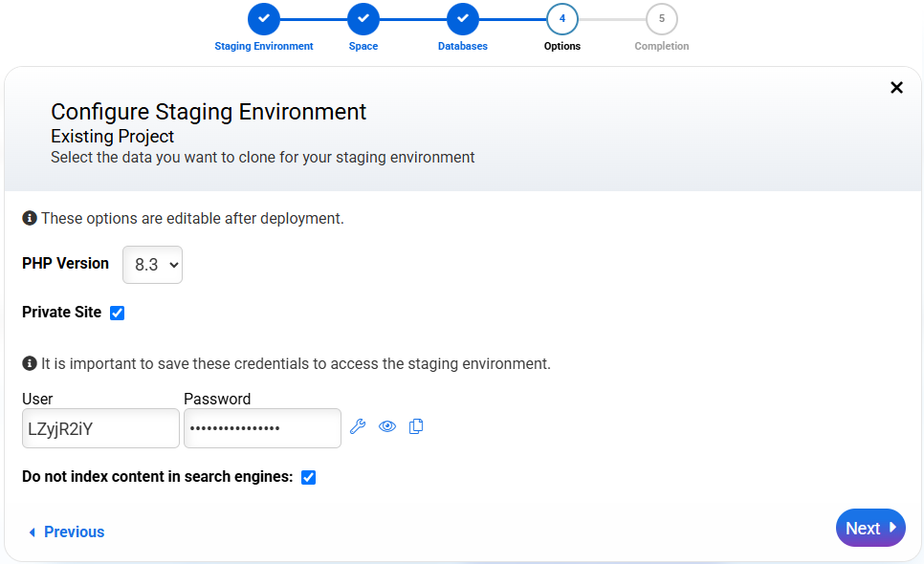Select the Staging Environment step label
The width and height of the screenshot is (924, 564).
point(264,46)
